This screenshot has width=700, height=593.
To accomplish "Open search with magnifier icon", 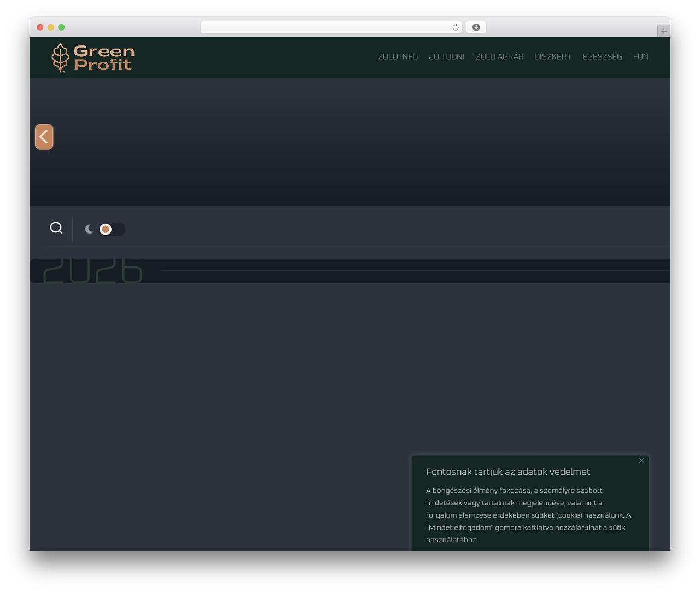I will tap(56, 228).
